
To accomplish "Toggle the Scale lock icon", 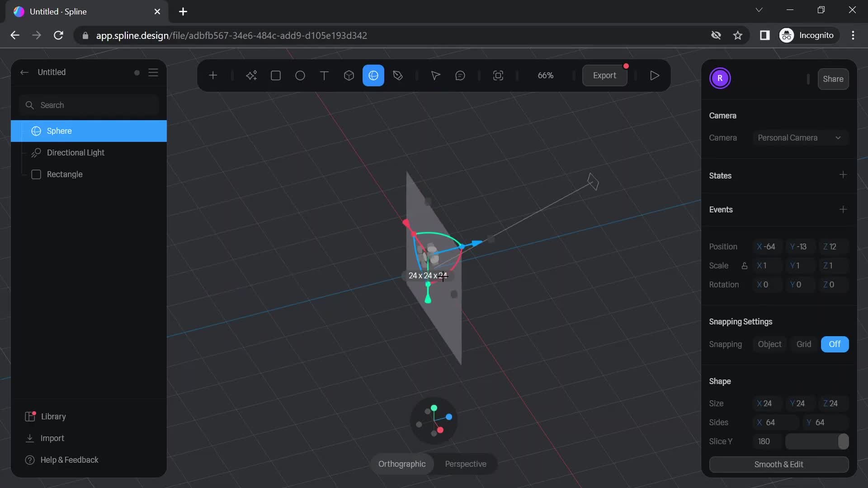I will tap(744, 266).
